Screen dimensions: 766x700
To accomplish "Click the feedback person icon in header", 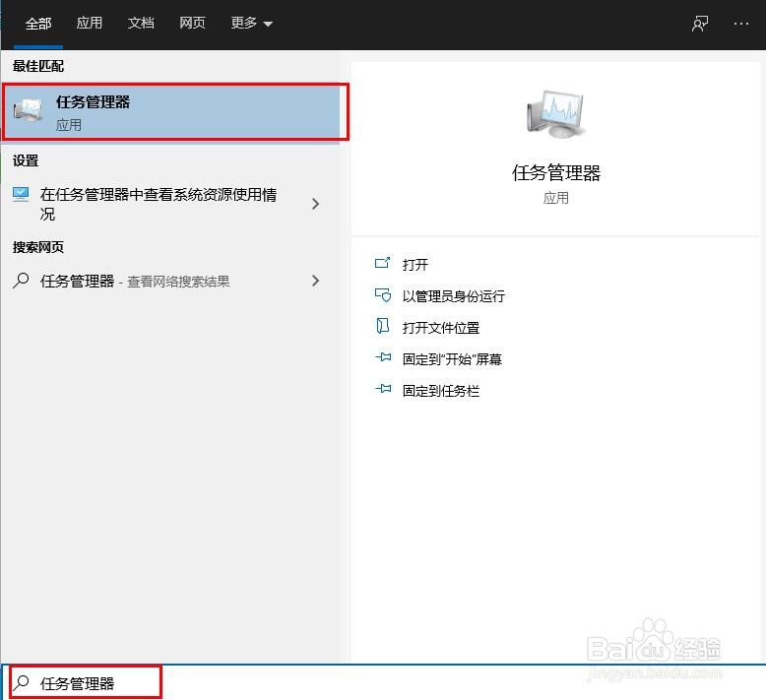I will tap(700, 23).
